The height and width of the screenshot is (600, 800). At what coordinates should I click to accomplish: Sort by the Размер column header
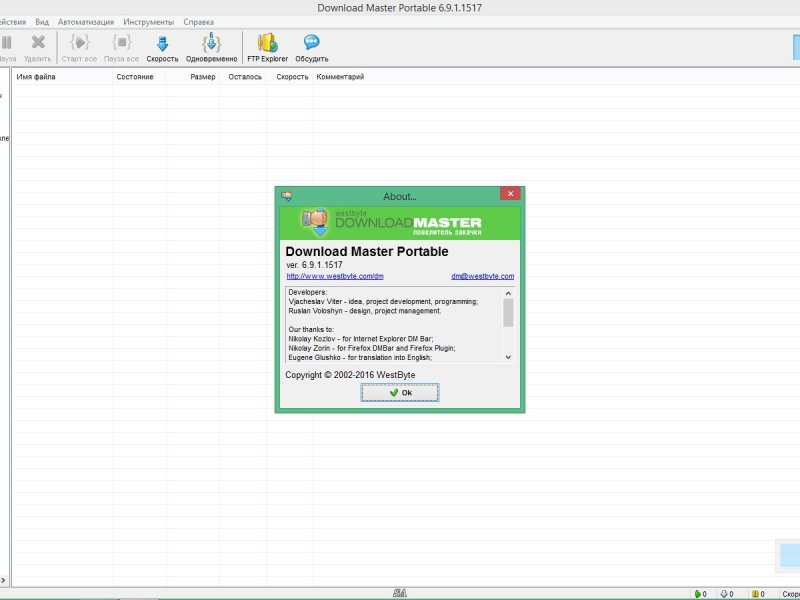(x=193, y=77)
